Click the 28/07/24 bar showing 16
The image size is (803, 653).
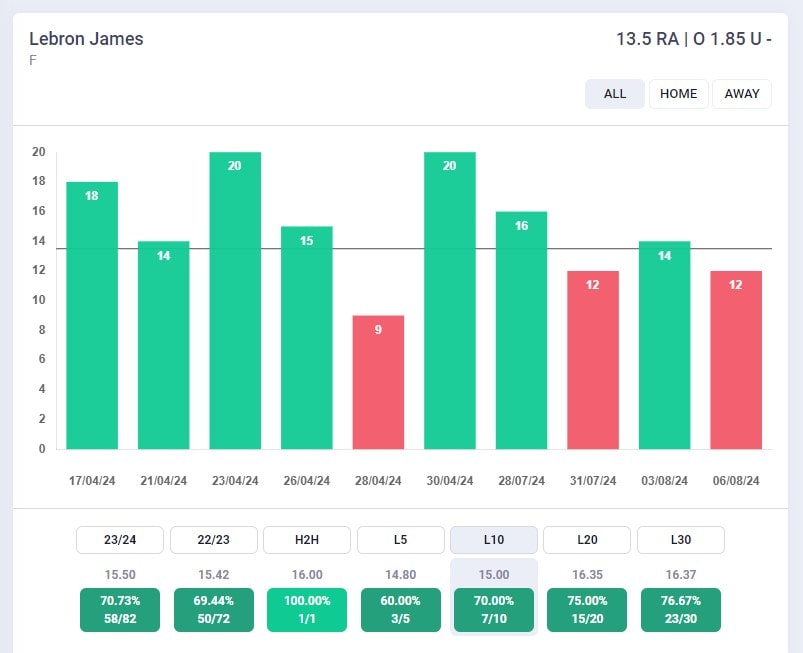[521, 330]
